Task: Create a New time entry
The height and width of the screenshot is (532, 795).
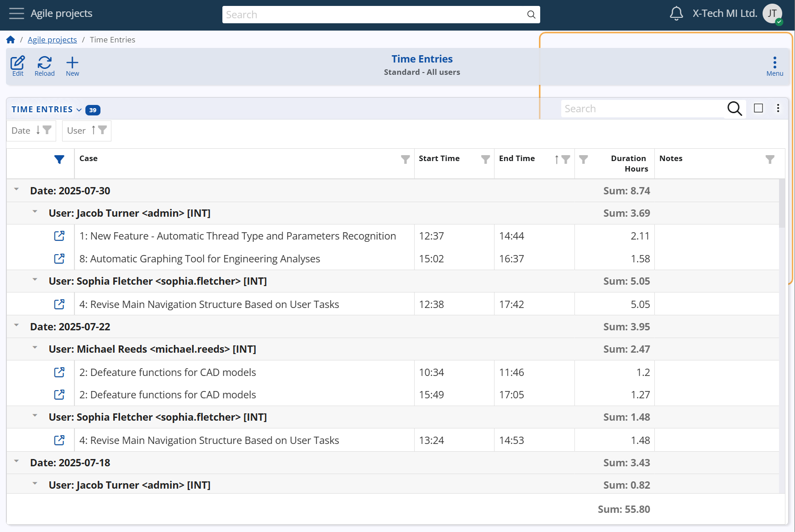Action: point(72,66)
